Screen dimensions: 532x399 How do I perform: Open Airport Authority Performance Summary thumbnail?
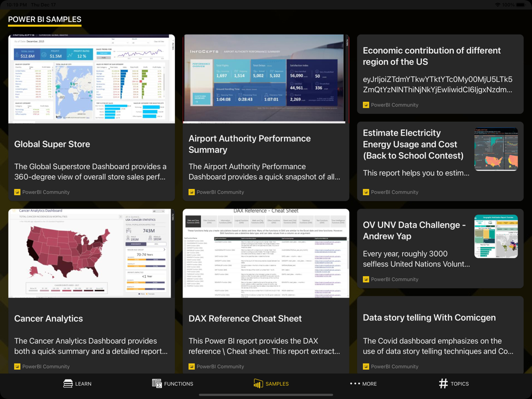(x=266, y=79)
